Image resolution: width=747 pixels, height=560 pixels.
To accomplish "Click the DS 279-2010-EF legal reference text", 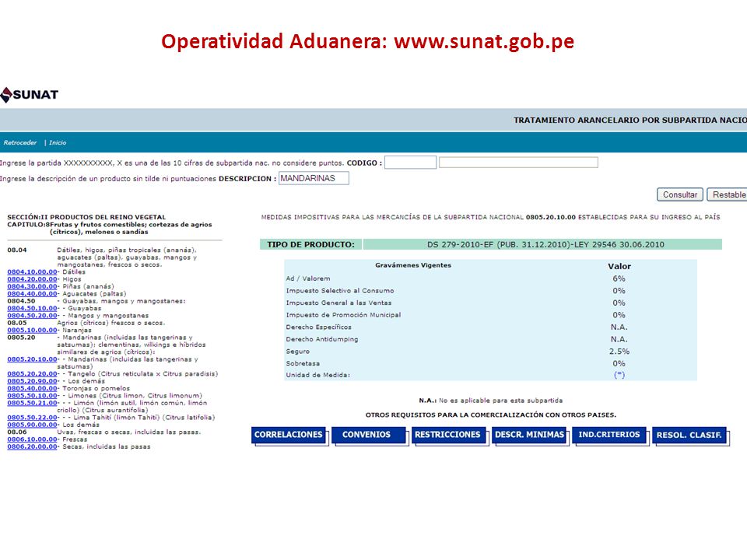I will [x=545, y=244].
